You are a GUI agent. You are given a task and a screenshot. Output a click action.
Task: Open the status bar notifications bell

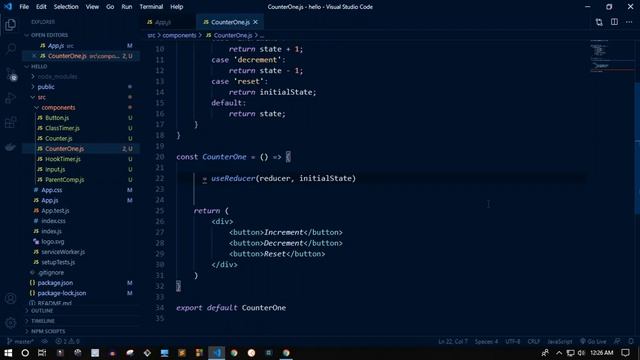(x=631, y=341)
